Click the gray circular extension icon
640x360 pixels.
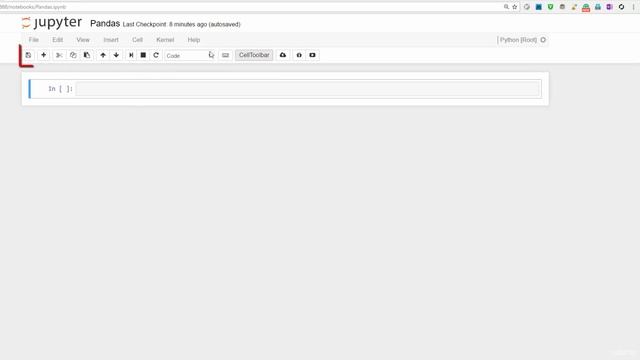527,7
